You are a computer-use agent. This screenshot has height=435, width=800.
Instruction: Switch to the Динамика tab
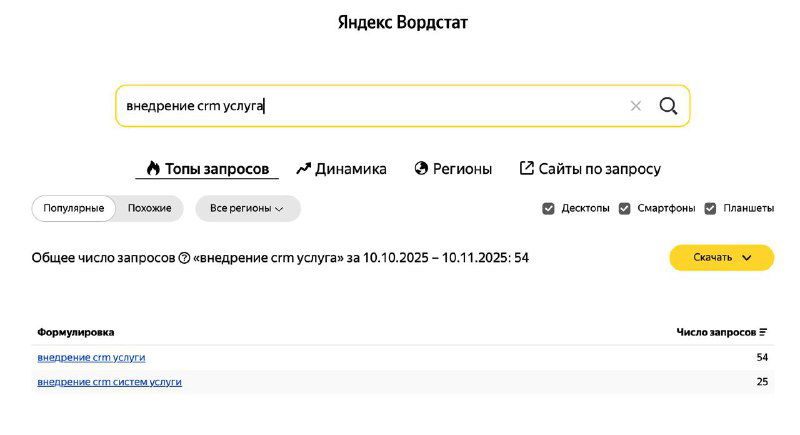[x=341, y=169]
